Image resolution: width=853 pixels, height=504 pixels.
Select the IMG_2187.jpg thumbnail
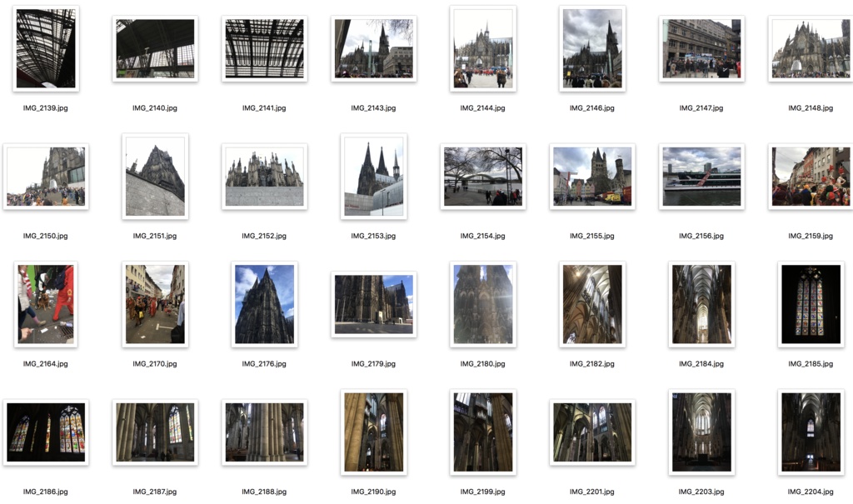point(155,432)
